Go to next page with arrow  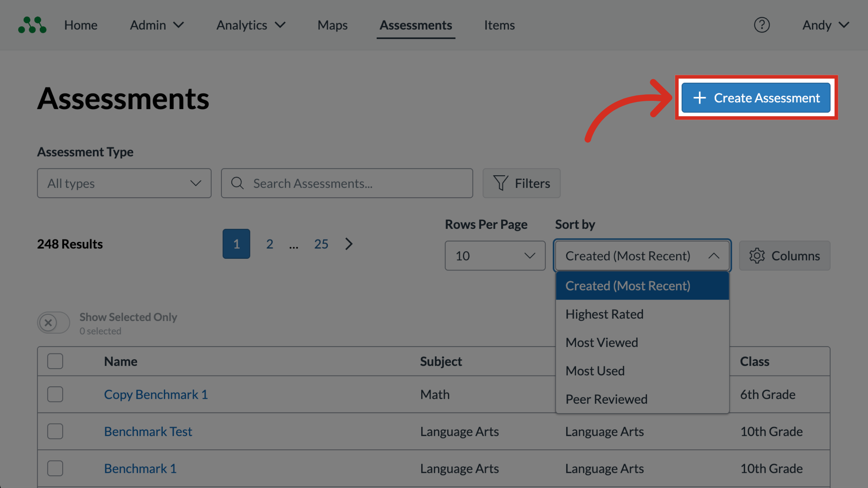coord(349,244)
